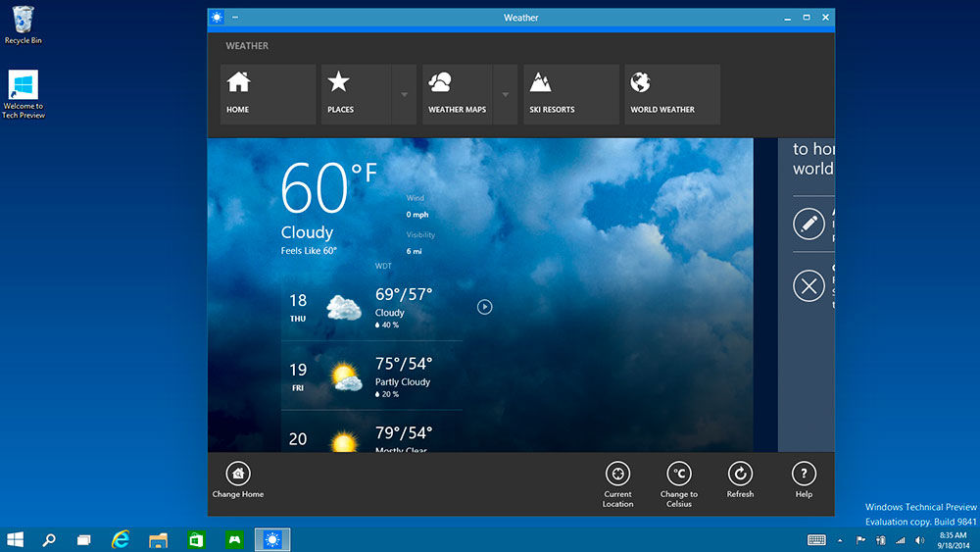Screen dimensions: 980x552
Task: Open the Places star tile
Action: pyautogui.click(x=356, y=94)
